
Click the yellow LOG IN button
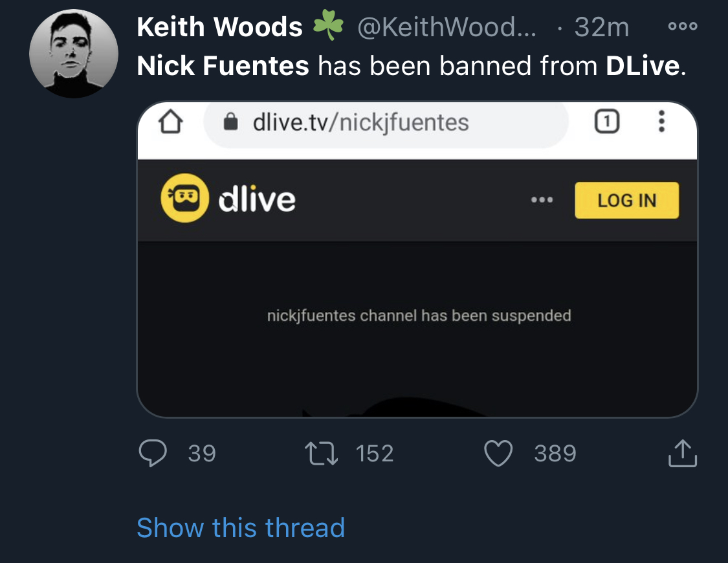627,201
